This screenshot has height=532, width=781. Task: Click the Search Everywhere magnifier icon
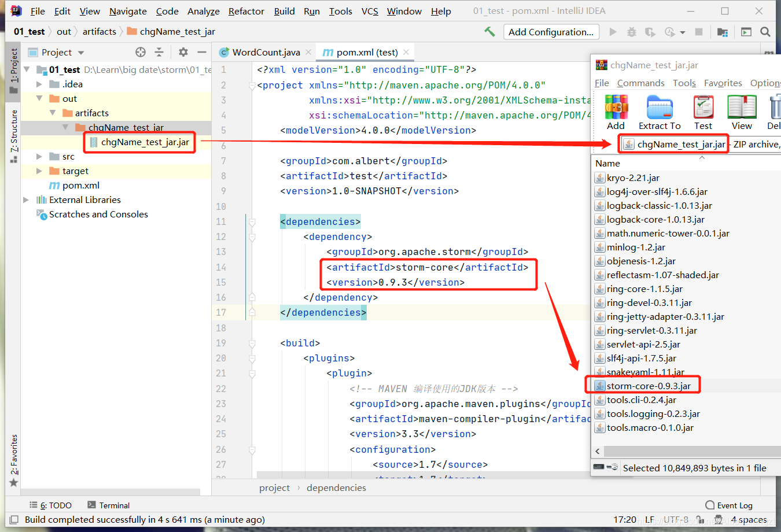pyautogui.click(x=765, y=32)
